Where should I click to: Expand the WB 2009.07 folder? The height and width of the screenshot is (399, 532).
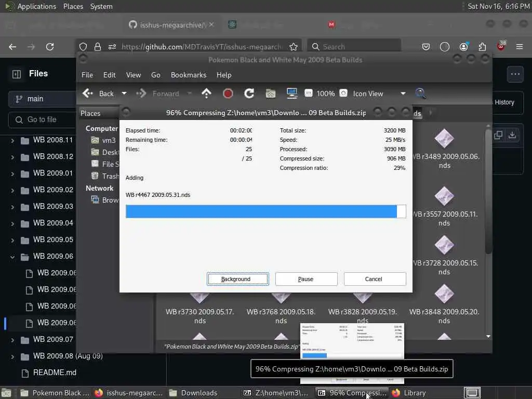click(12, 340)
